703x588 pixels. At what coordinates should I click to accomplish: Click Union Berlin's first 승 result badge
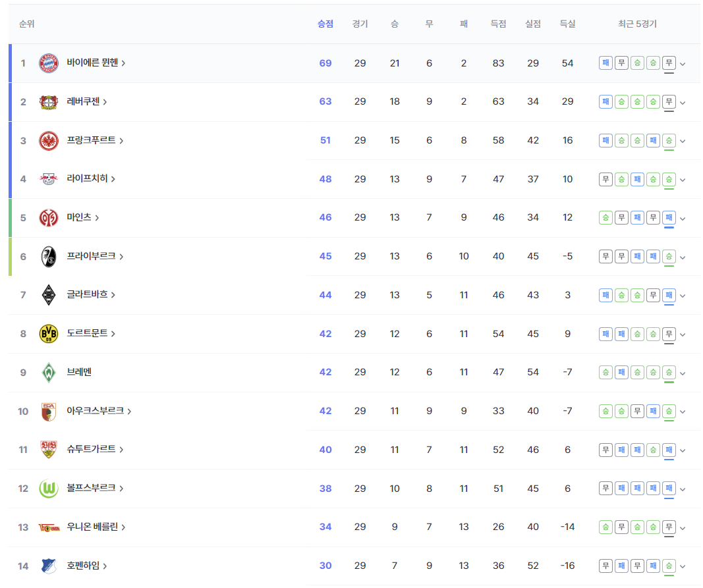605,527
